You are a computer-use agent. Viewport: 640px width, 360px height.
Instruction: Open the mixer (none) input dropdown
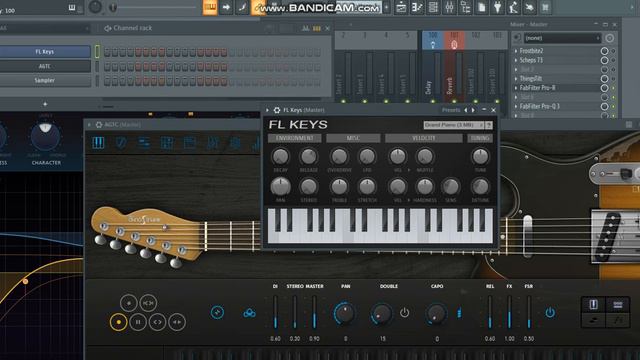tap(562, 38)
